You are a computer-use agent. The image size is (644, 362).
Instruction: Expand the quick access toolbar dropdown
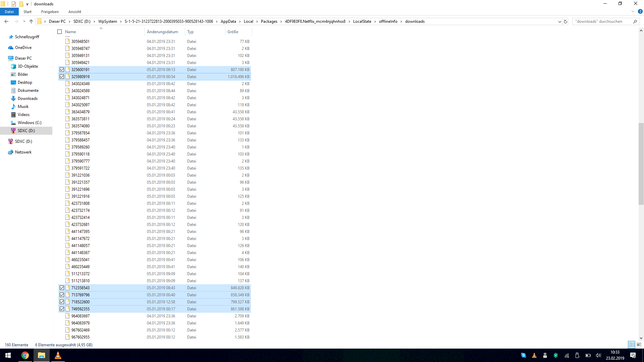pos(27,4)
